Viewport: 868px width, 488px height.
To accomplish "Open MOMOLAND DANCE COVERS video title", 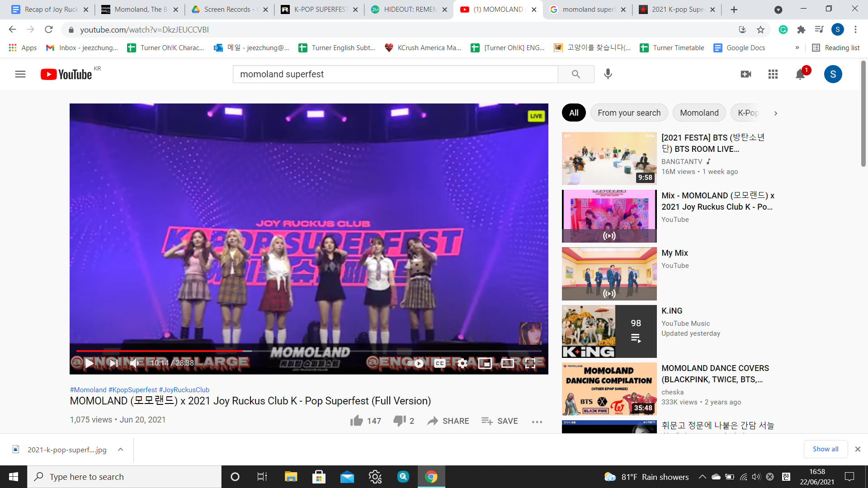I will click(x=715, y=374).
